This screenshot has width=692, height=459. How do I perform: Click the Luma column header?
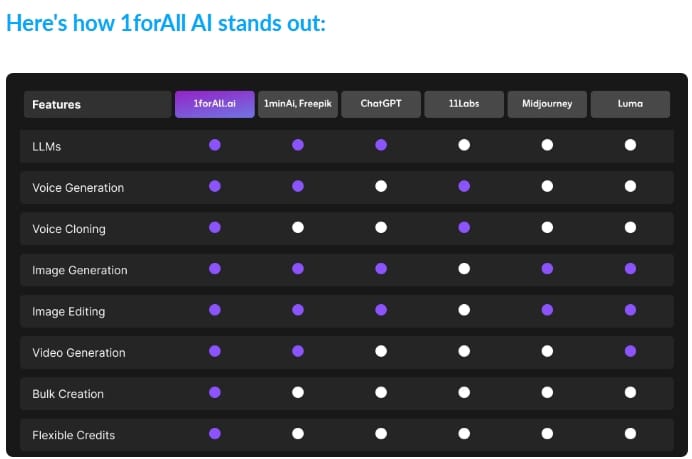tap(630, 104)
